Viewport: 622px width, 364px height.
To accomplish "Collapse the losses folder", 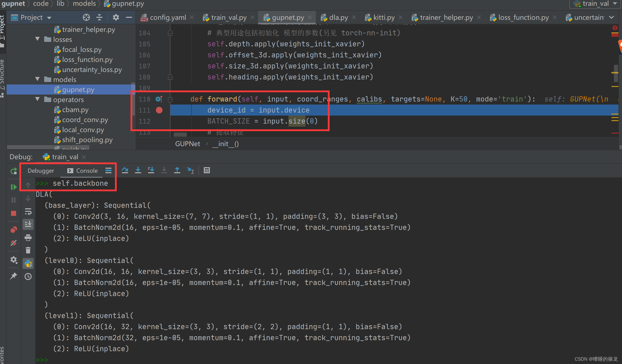I will [x=38, y=39].
